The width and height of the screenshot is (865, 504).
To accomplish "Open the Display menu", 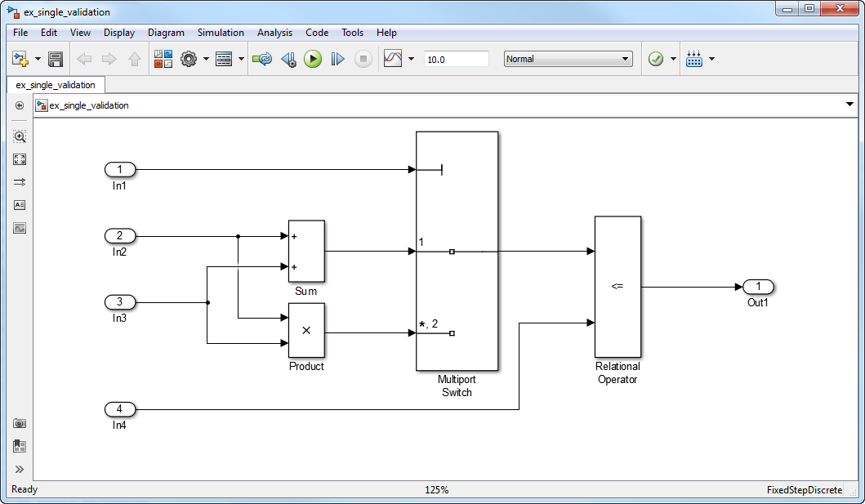I will (x=119, y=33).
